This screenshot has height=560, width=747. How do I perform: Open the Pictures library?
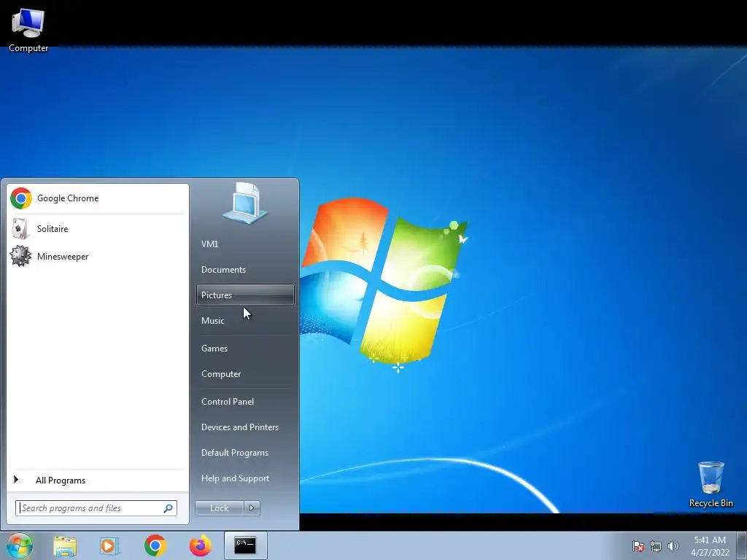[x=245, y=295]
